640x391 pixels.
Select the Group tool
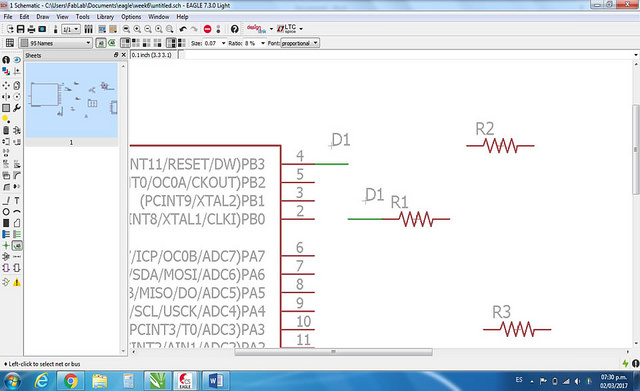click(6, 108)
